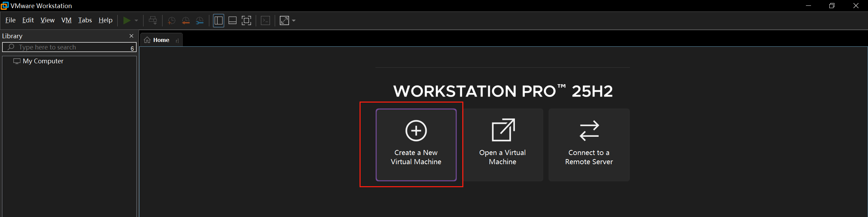
Task: Click the console view terminal icon
Action: pos(265,21)
